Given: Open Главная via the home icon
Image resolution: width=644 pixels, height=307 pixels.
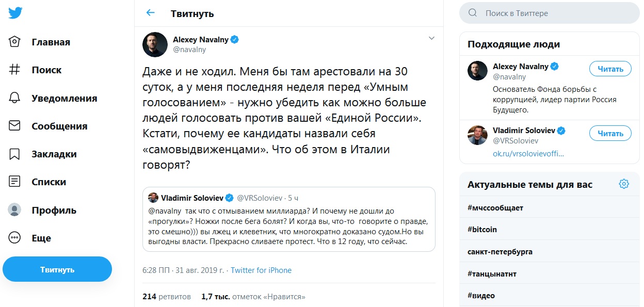Looking at the screenshot, I should click(15, 42).
